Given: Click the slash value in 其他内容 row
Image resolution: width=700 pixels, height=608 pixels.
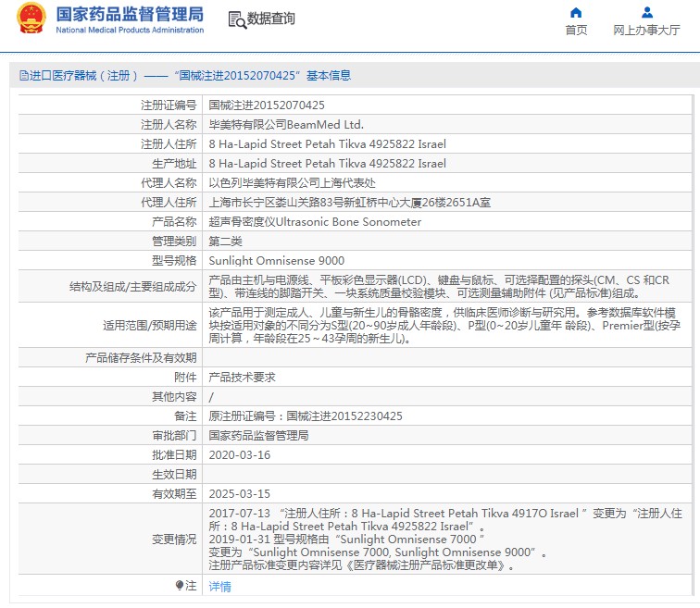Looking at the screenshot, I should 211,397.
